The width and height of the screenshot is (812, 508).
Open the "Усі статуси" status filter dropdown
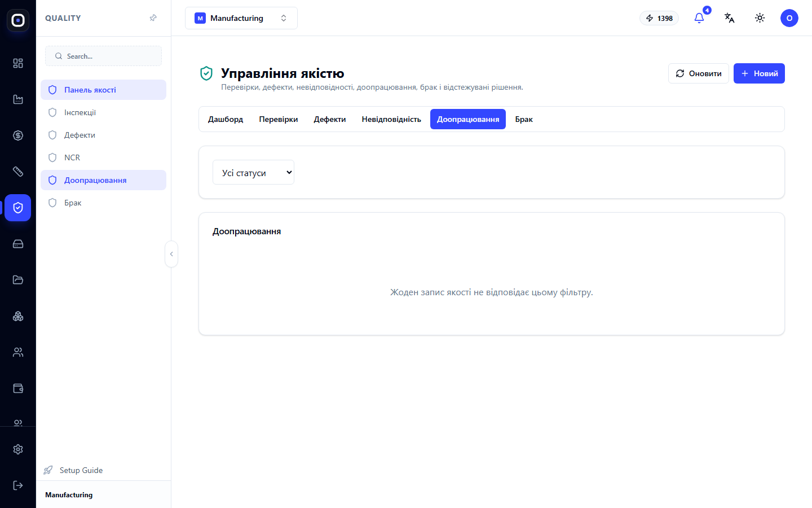click(x=253, y=172)
